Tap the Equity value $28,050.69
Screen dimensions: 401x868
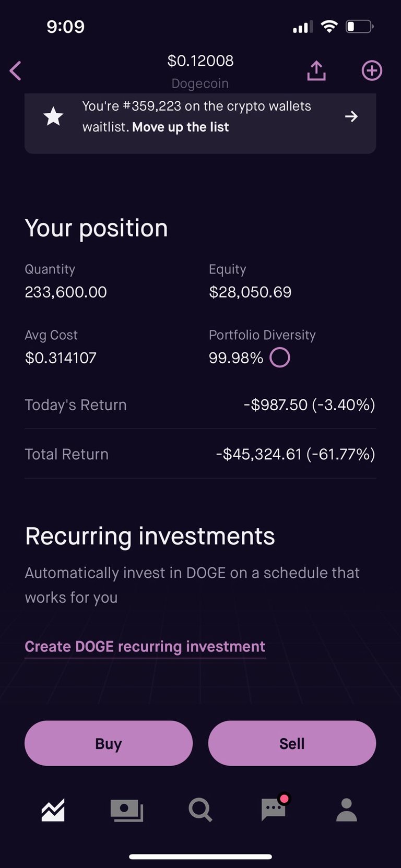coord(250,292)
